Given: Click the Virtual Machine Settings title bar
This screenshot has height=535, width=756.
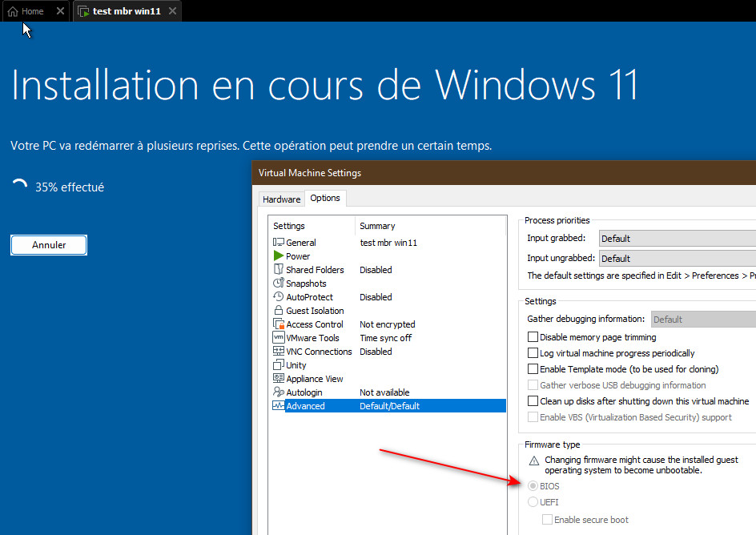Looking at the screenshot, I should [x=504, y=172].
